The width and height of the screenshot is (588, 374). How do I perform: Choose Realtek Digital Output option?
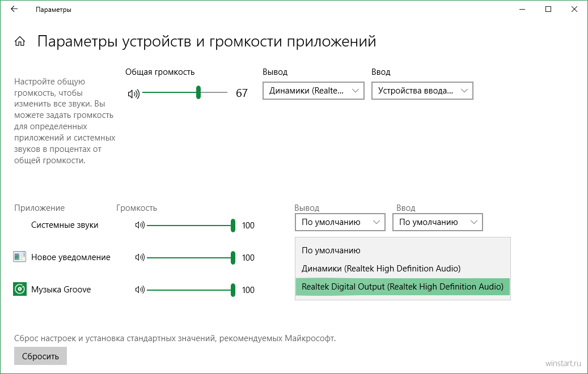(x=403, y=287)
